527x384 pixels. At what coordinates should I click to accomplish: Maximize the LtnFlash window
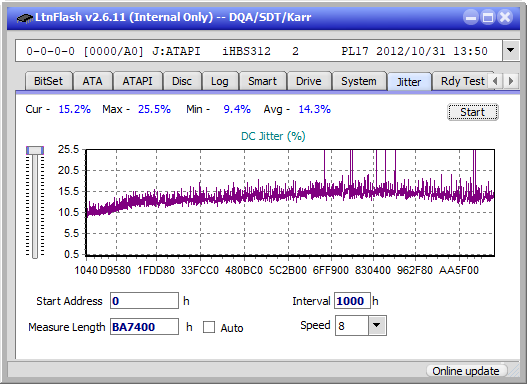coord(488,17)
